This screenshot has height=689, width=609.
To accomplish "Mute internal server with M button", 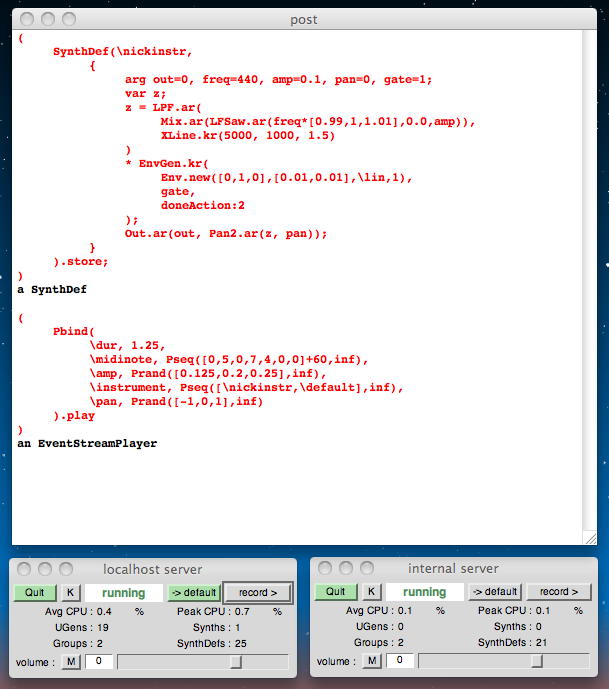I will 372,660.
